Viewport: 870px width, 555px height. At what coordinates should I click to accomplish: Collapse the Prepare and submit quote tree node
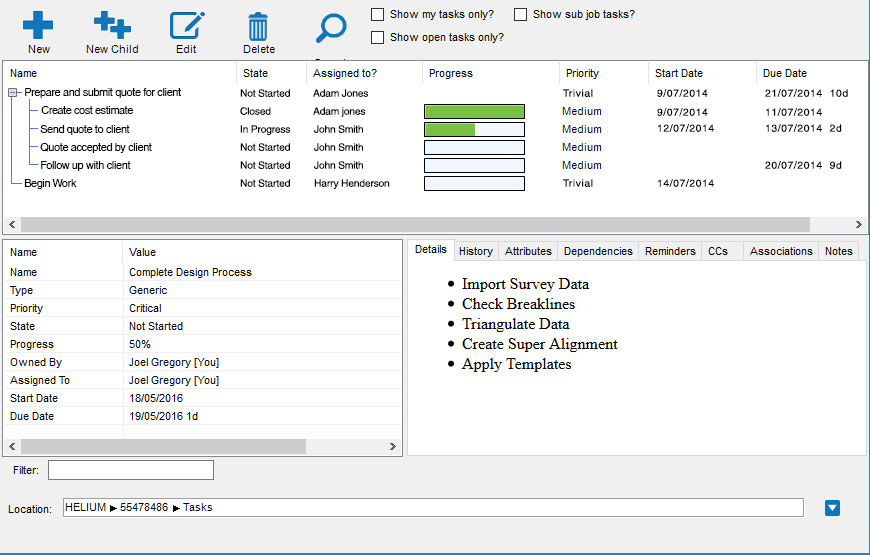(13, 93)
